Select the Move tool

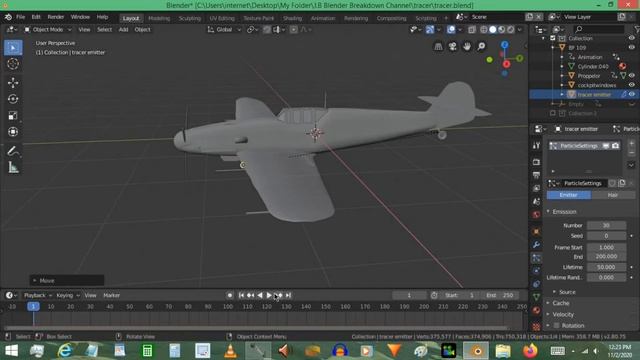pos(13,83)
